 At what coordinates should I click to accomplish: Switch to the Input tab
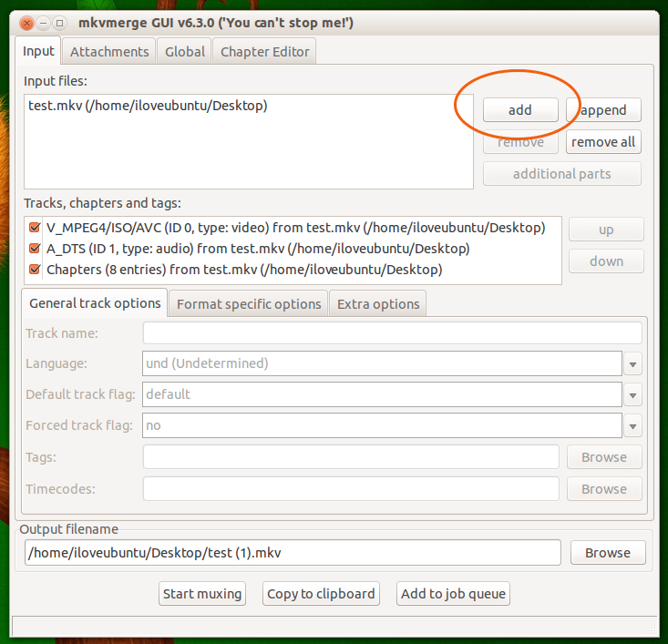(38, 51)
